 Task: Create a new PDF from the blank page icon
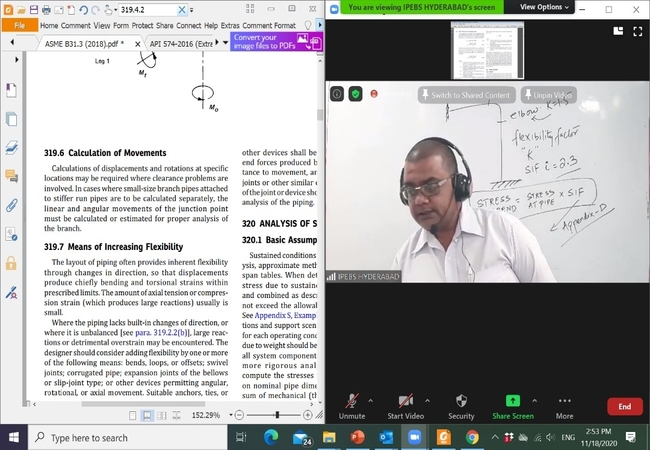click(71, 10)
